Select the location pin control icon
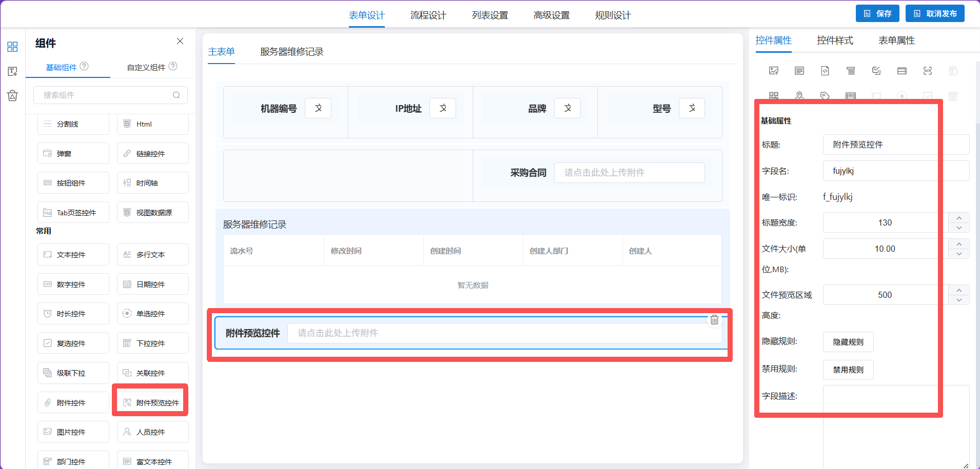980x469 pixels. 799,96
